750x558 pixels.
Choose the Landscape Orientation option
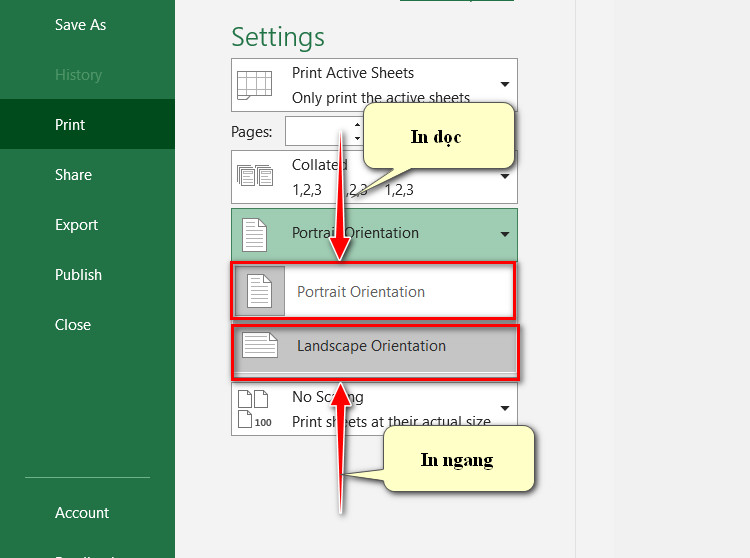[375, 351]
